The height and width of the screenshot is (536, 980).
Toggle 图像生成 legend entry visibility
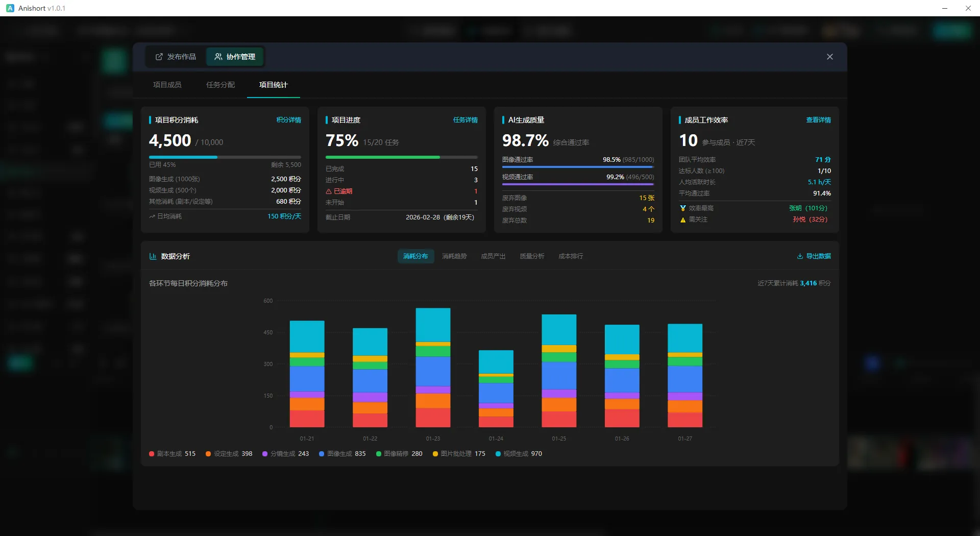[x=342, y=454]
